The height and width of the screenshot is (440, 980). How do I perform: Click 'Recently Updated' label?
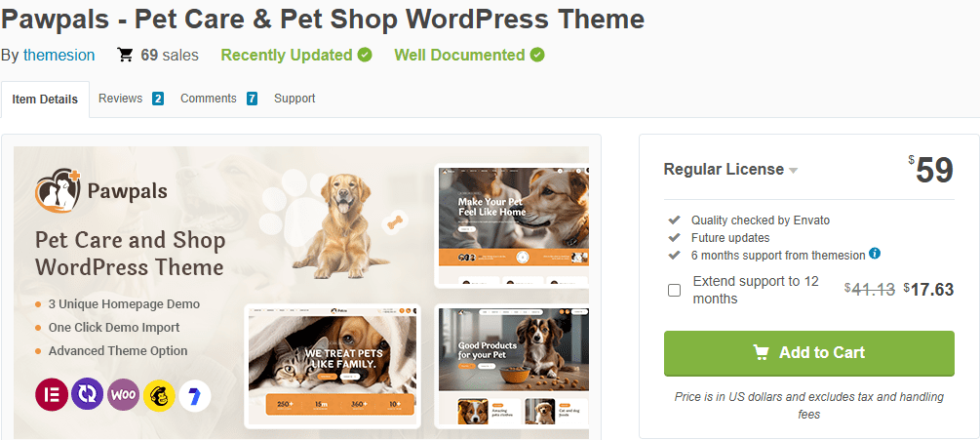click(287, 55)
